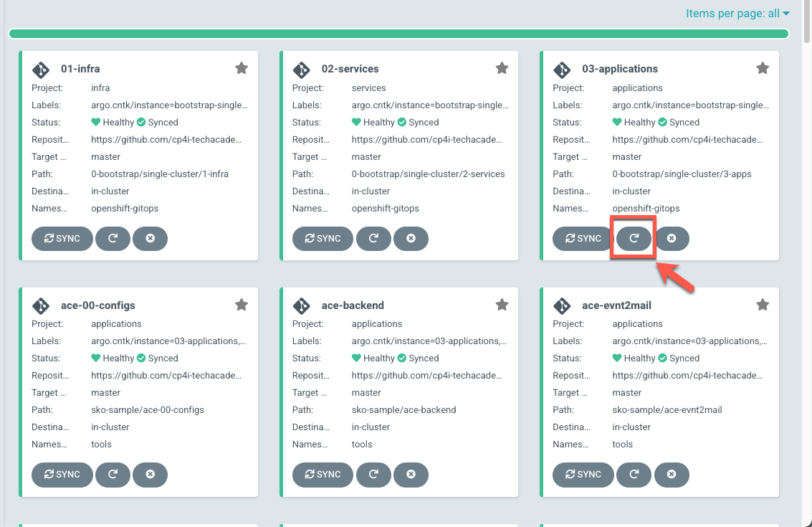Click the green health status bar
812x527 pixels.
398,34
